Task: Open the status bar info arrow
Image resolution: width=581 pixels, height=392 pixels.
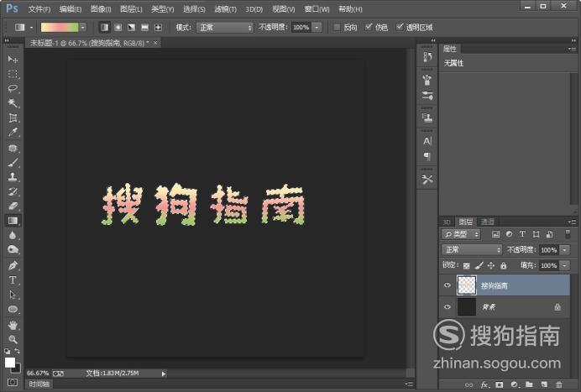Action: point(164,374)
